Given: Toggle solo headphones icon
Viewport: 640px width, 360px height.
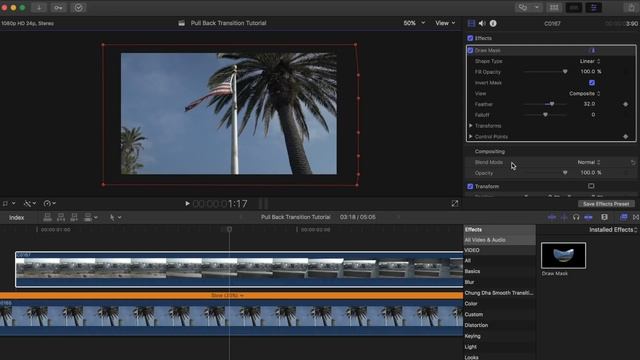Looking at the screenshot, I should pos(576,217).
